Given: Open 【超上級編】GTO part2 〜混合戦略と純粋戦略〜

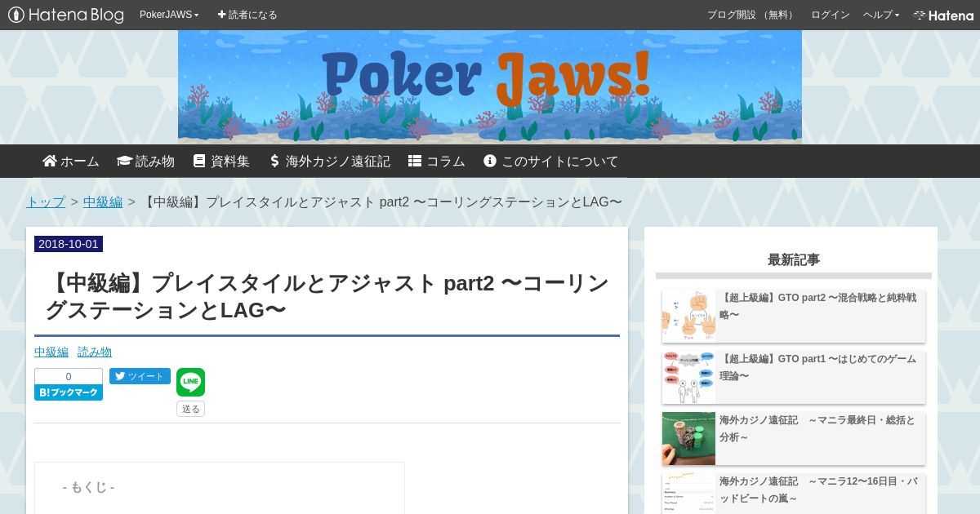Looking at the screenshot, I should tap(817, 306).
